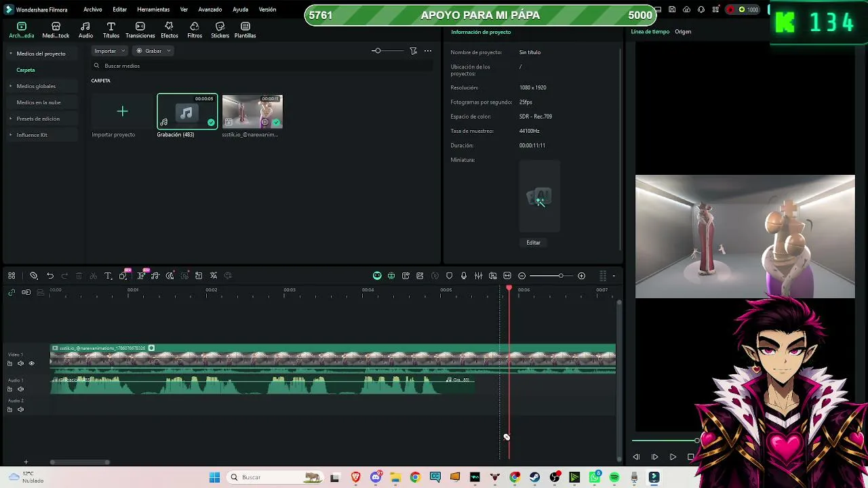Open the three-dots more options in media panel
Image resolution: width=868 pixels, height=488 pixels.
(428, 51)
